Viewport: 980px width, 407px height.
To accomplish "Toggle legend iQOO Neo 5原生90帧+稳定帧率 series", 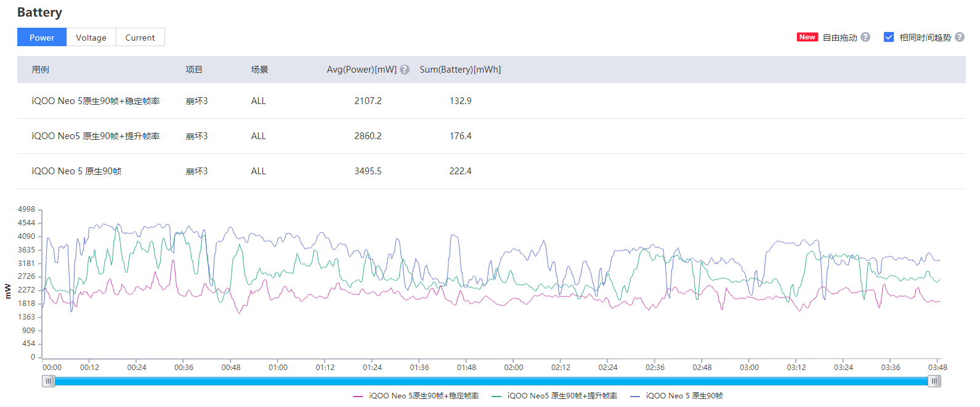I will (416, 396).
